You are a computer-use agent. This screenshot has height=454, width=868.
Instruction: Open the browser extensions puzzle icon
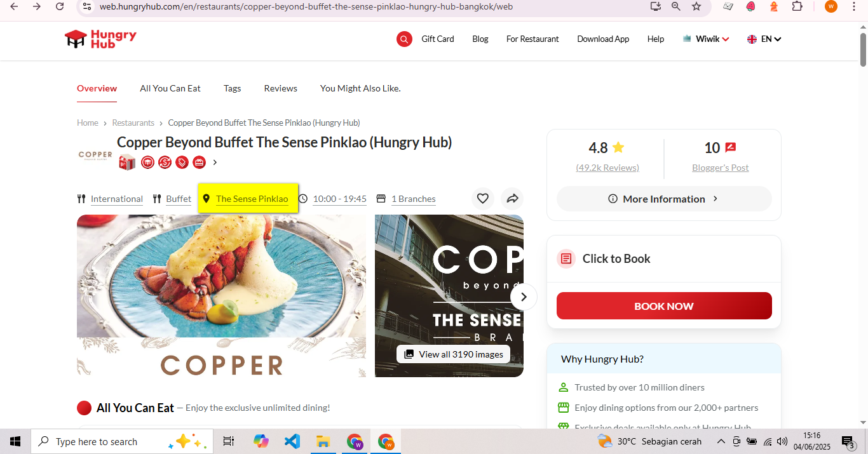pos(797,6)
